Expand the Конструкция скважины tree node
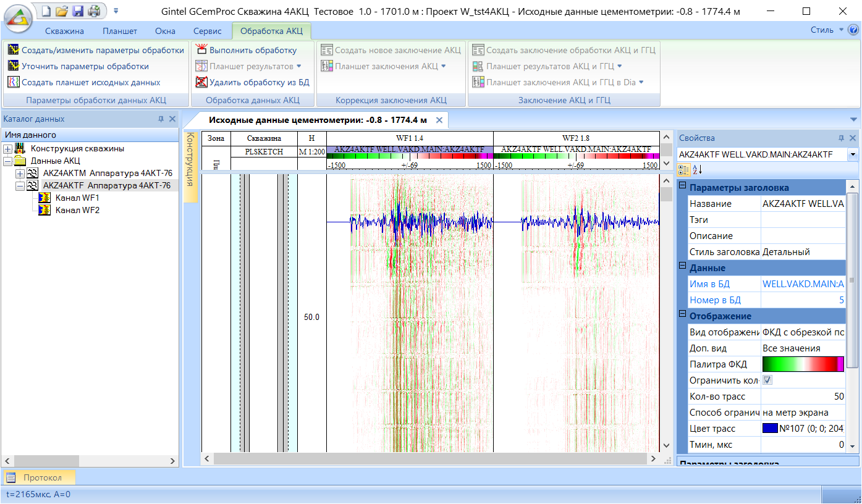 pos(7,148)
